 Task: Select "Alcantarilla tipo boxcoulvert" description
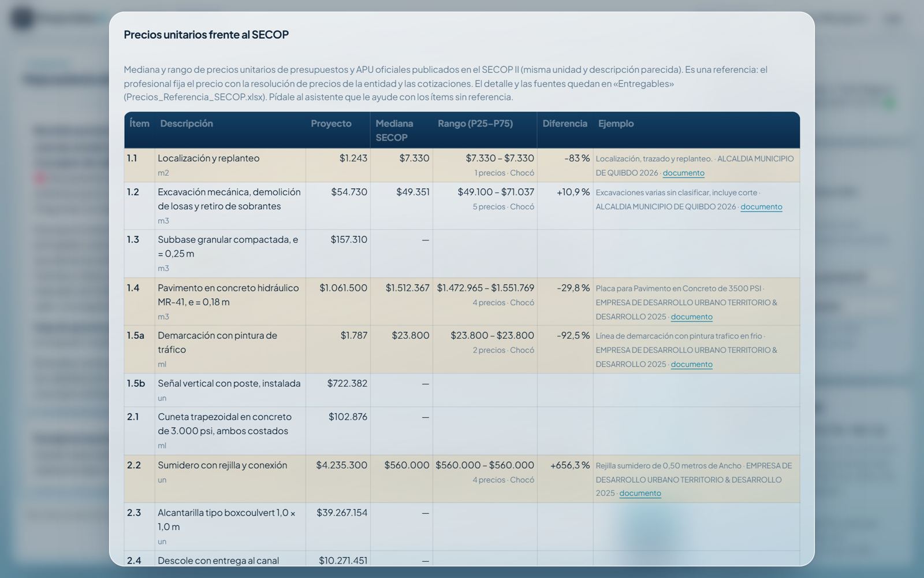(x=226, y=520)
